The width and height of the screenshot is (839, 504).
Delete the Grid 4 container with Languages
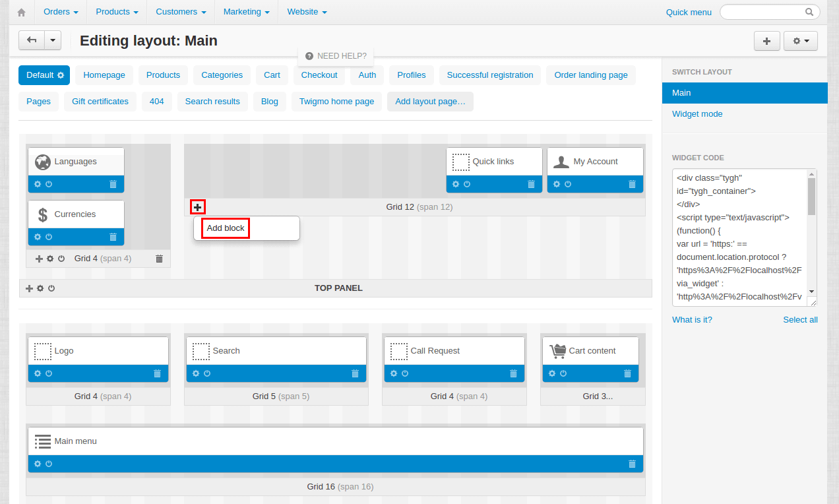tap(159, 259)
